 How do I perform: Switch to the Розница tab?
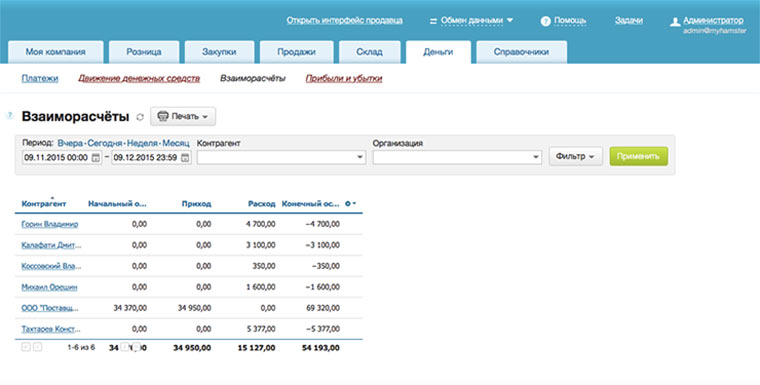click(144, 52)
